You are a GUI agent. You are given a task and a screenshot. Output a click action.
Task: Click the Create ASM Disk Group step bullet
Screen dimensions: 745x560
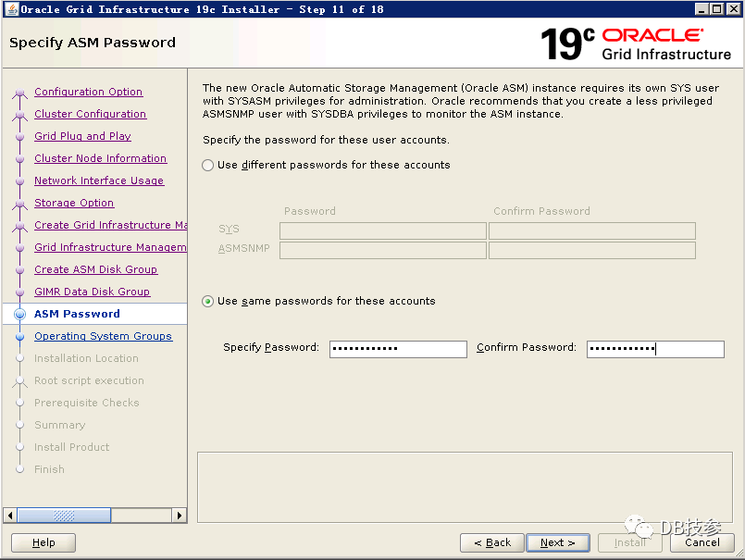pos(20,270)
